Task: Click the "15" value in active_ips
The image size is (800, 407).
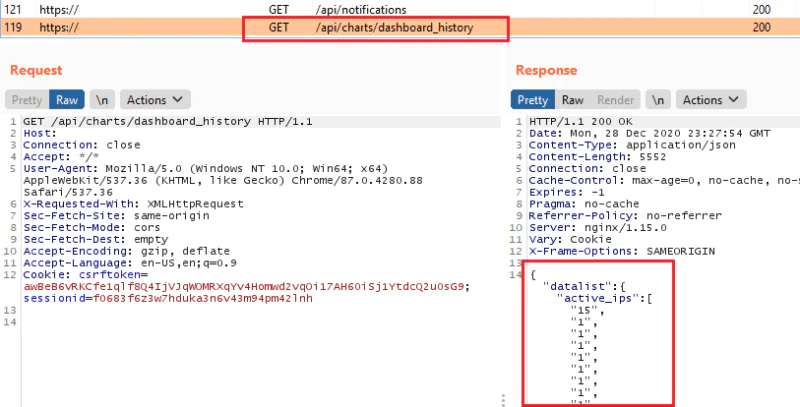Action: coord(584,310)
